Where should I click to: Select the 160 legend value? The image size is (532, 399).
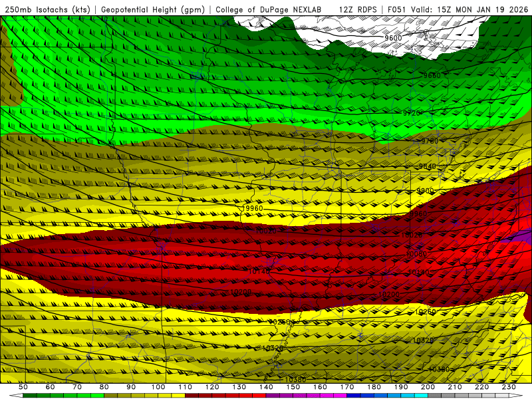(321, 387)
